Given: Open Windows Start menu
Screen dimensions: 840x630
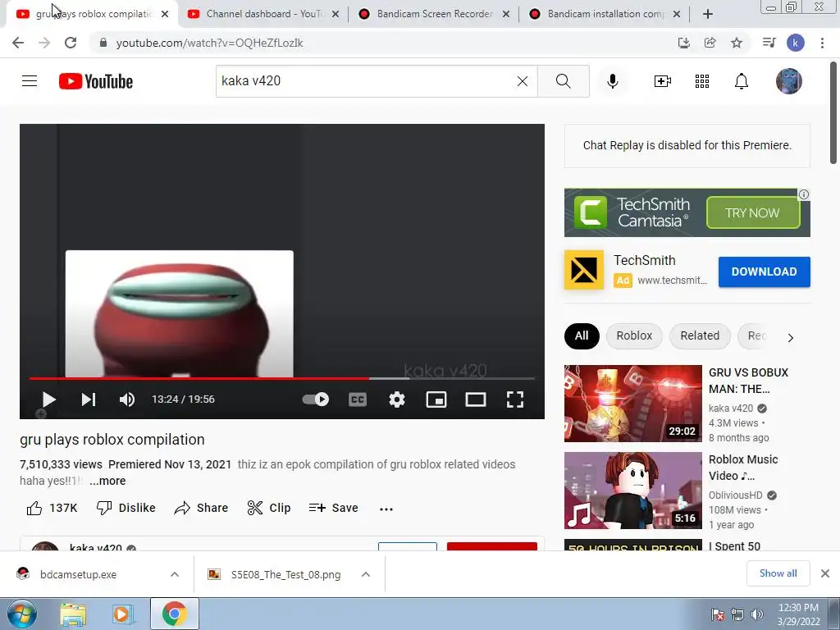Looking at the screenshot, I should click(22, 614).
